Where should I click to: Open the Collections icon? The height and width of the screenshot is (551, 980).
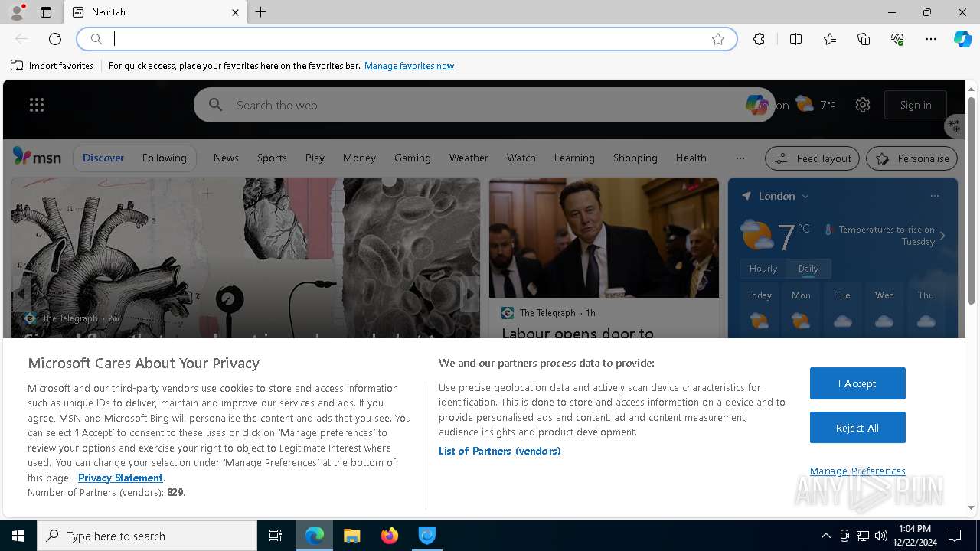pos(864,39)
